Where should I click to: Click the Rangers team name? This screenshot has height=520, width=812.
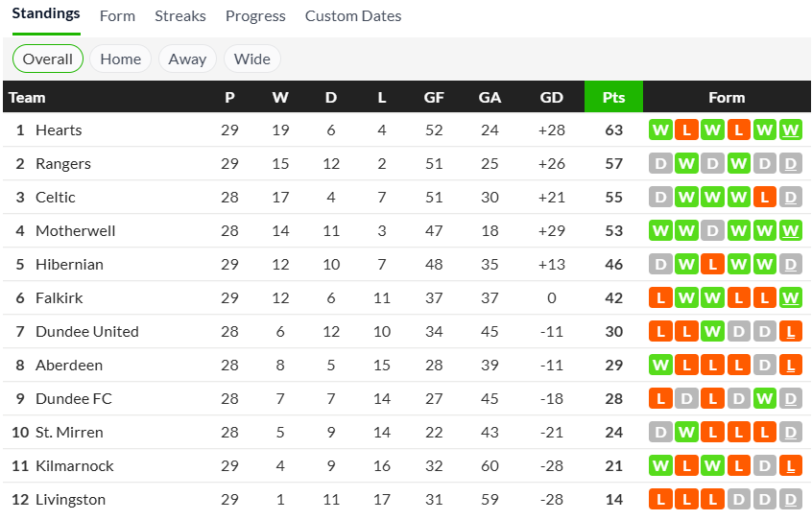pyautogui.click(x=63, y=164)
